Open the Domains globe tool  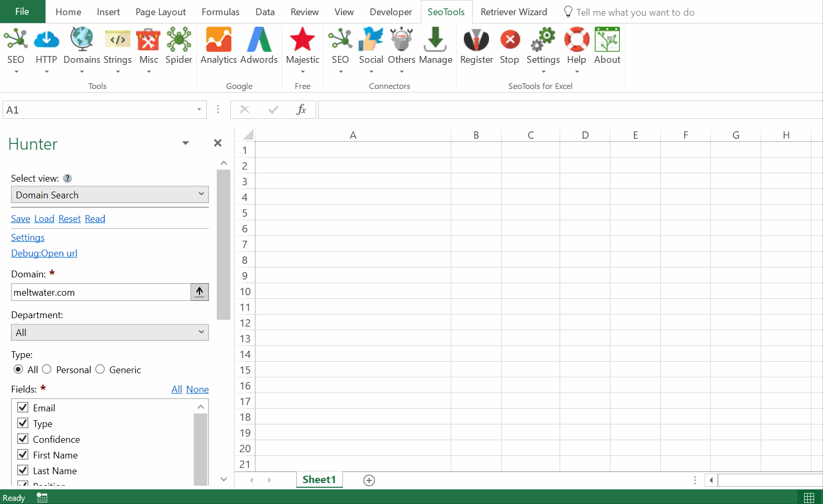click(x=82, y=40)
